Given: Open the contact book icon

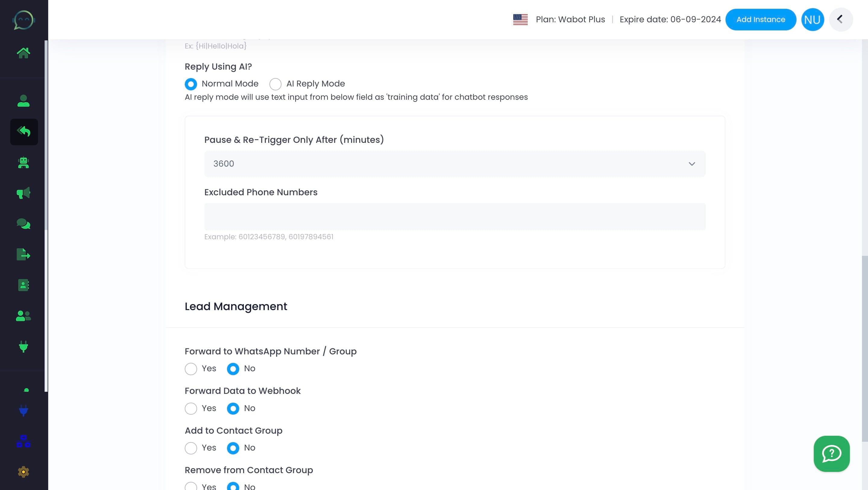Looking at the screenshot, I should click(x=24, y=285).
